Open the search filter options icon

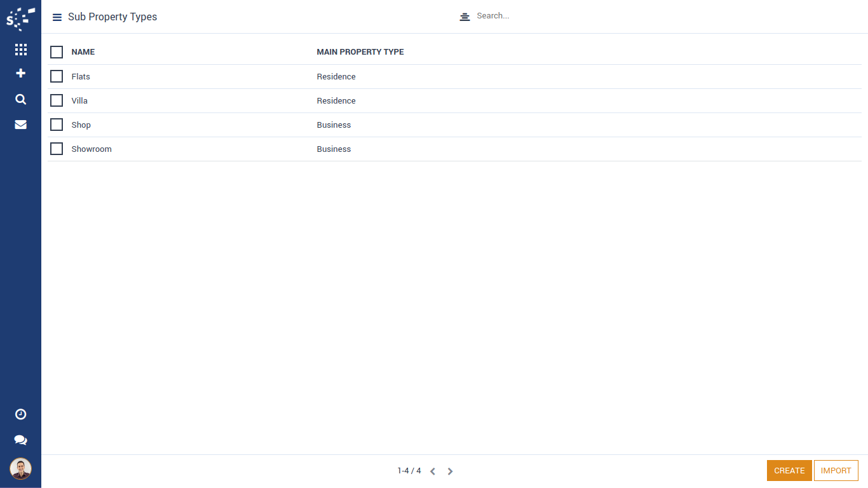click(465, 17)
